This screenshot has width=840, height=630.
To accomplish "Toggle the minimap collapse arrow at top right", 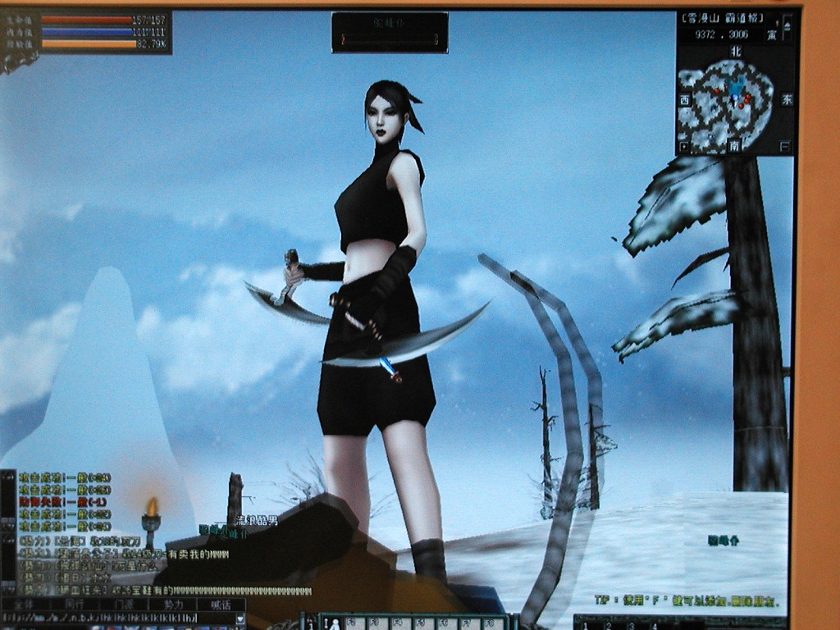I will point(787,28).
